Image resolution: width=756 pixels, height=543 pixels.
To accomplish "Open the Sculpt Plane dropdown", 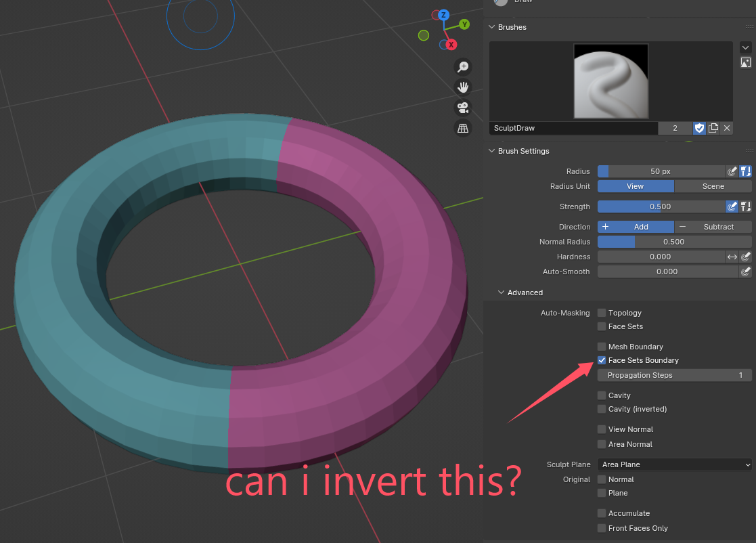I will [x=675, y=464].
